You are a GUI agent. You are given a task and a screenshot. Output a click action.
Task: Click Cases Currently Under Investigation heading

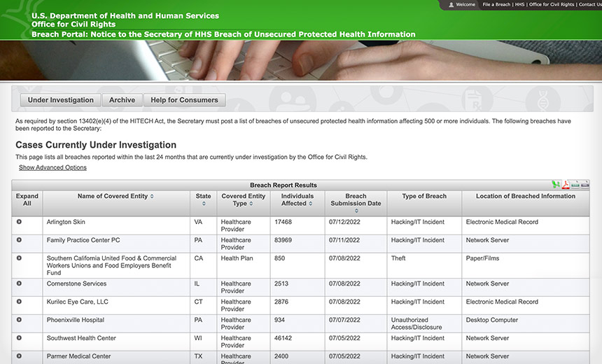click(96, 145)
